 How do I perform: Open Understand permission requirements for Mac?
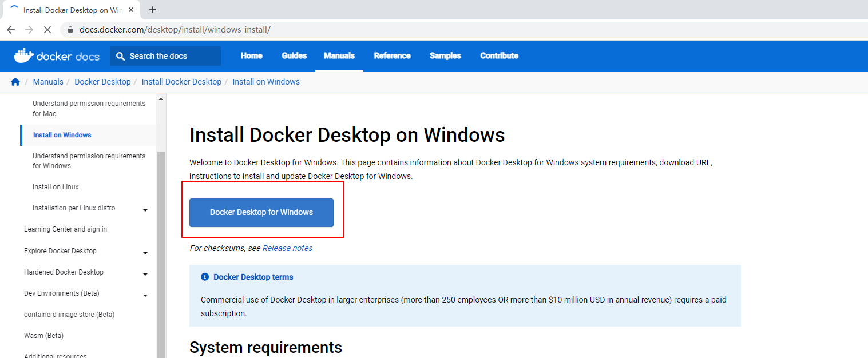click(x=89, y=109)
